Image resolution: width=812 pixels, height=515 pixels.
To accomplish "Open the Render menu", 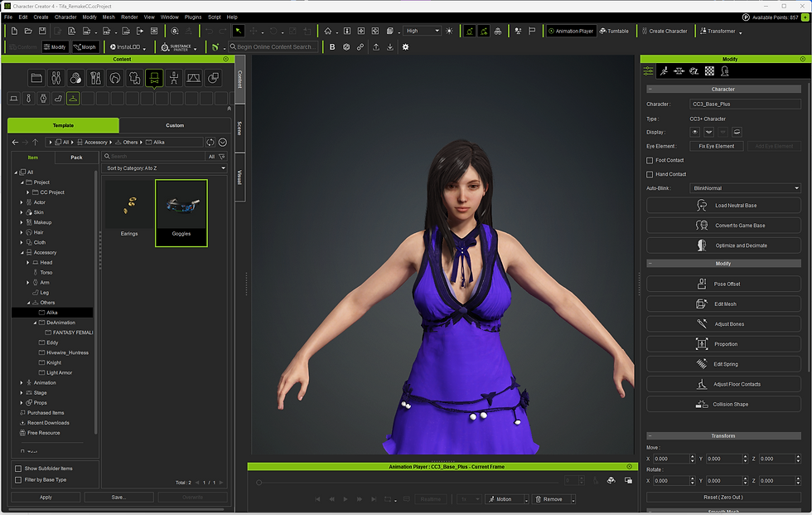I will 129,17.
